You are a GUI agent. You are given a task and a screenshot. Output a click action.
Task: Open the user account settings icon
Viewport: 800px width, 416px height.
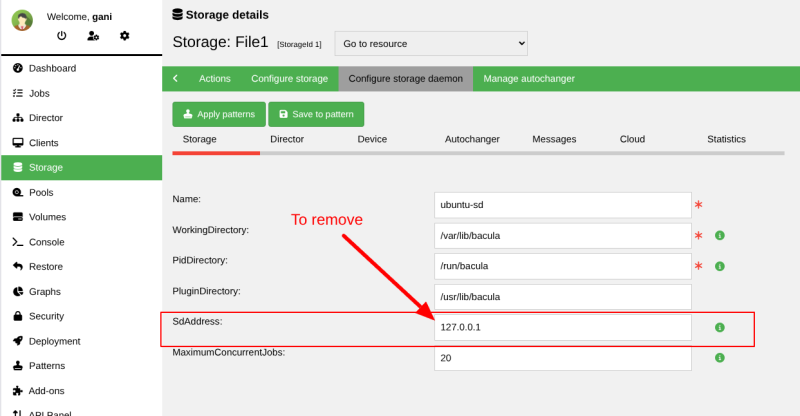click(x=93, y=36)
